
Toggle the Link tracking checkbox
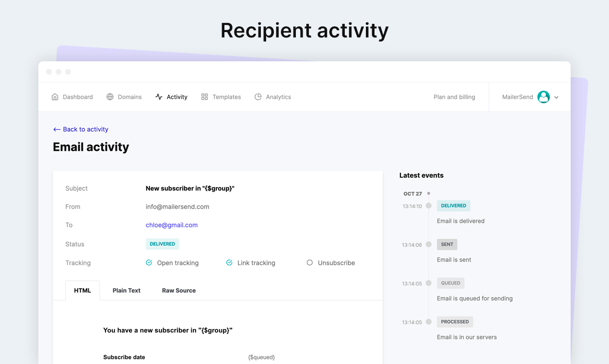pyautogui.click(x=229, y=262)
